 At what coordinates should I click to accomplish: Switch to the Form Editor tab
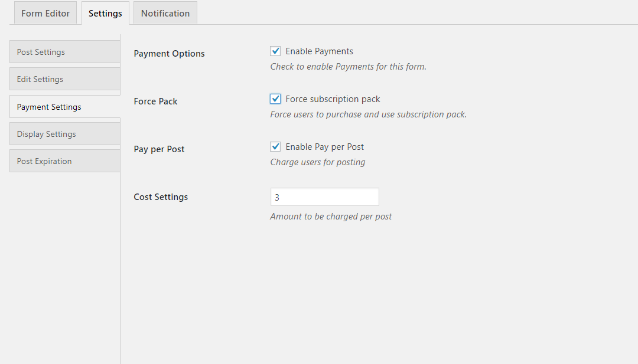click(x=45, y=13)
